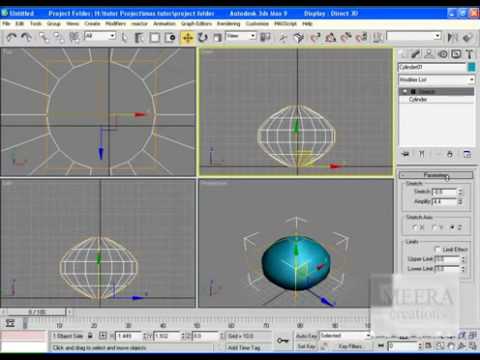Image resolution: width=480 pixels, height=360 pixels.
Task: Click the Redo arrow icon
Action: click(x=26, y=37)
